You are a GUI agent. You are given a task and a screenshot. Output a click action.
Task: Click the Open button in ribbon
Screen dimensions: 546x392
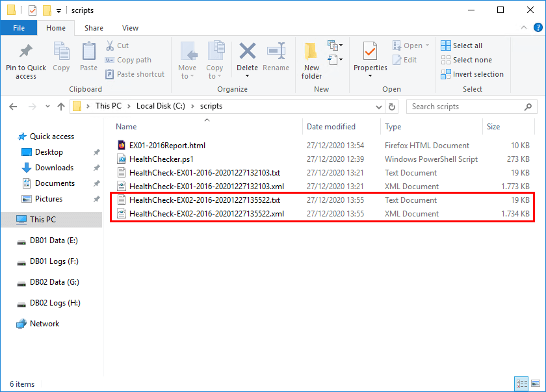[x=411, y=46]
